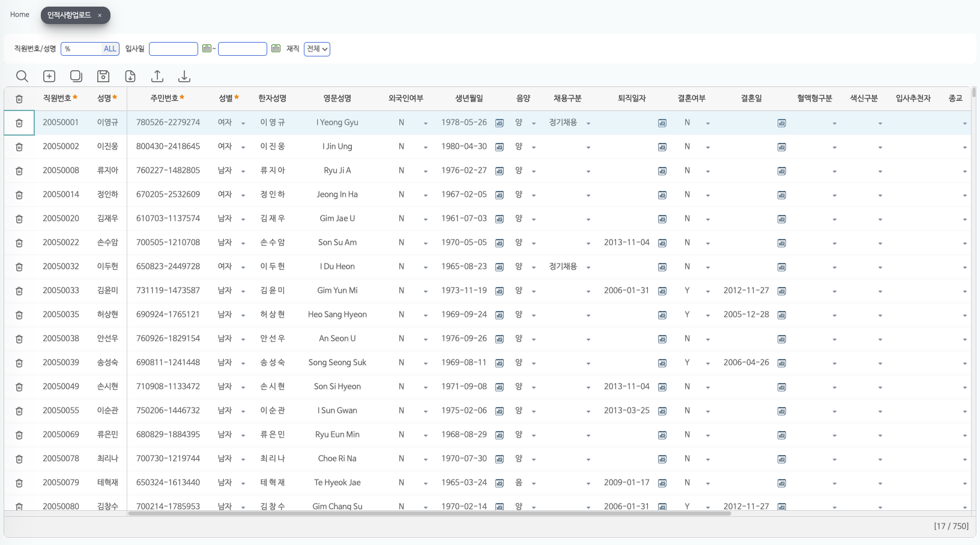The image size is (980, 545).
Task: Expand 채용구분 dropdown for 이두헌 row
Action: point(588,268)
